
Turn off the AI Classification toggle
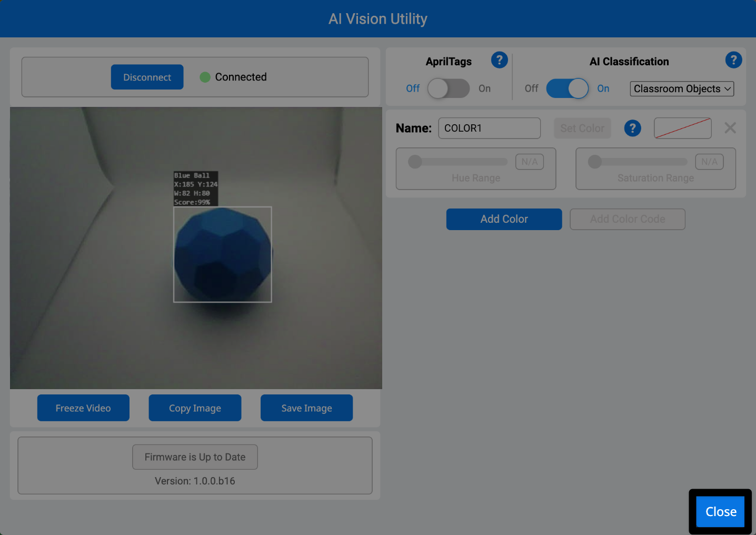(x=567, y=88)
